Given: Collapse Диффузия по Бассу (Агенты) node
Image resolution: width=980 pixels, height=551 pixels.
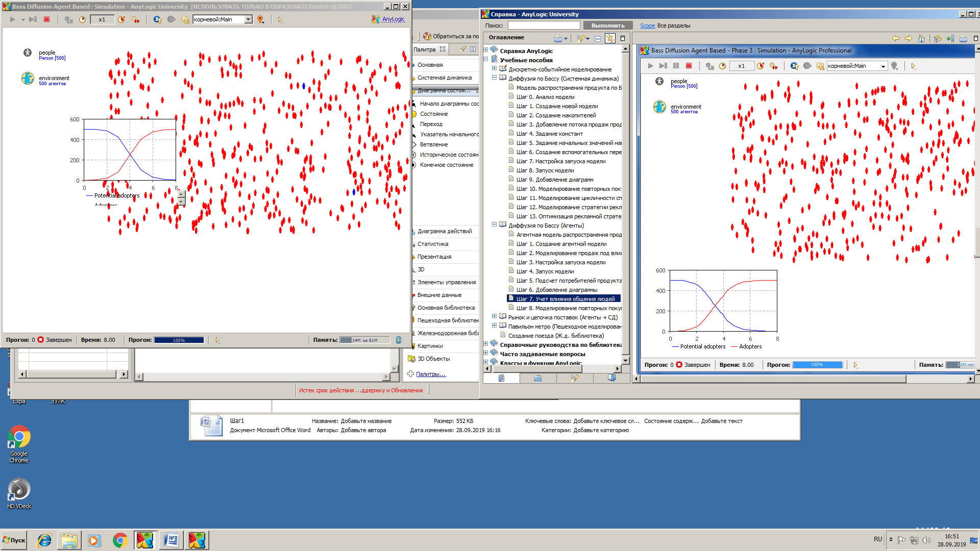Looking at the screenshot, I should tap(494, 224).
